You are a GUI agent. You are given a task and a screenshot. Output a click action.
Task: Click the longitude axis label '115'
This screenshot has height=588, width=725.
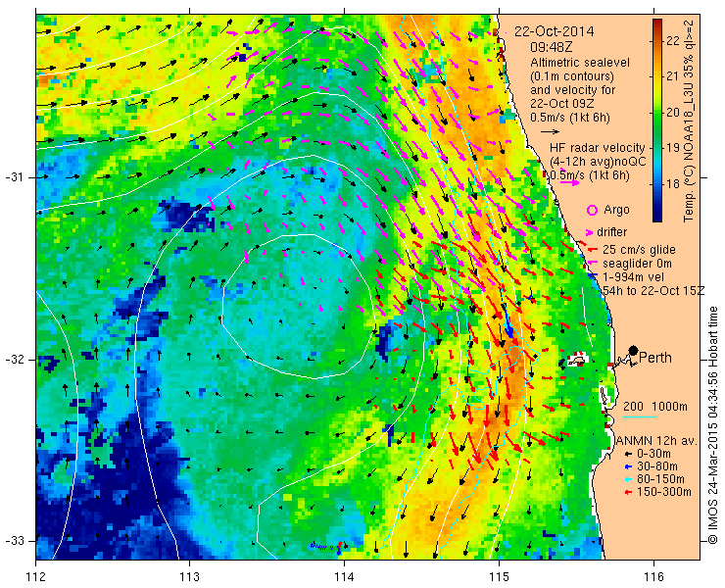click(x=499, y=577)
